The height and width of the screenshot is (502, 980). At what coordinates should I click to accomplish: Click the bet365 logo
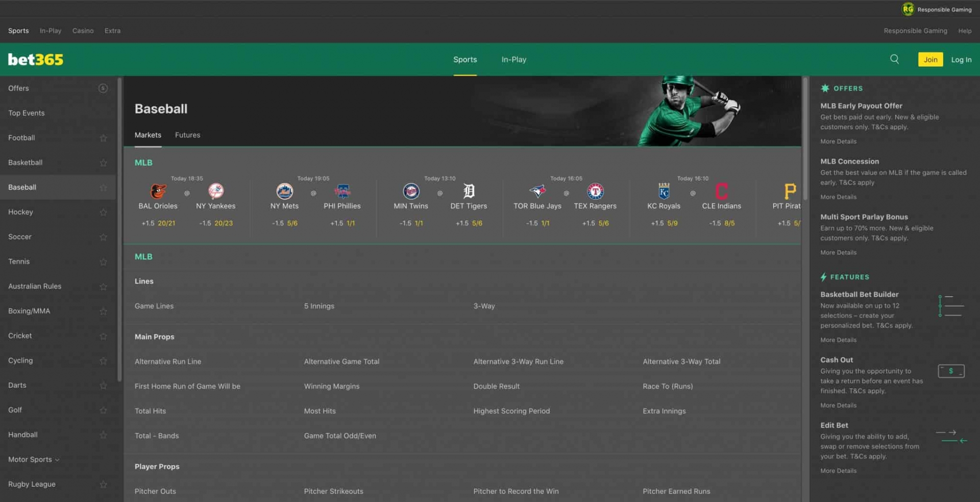pyautogui.click(x=36, y=60)
